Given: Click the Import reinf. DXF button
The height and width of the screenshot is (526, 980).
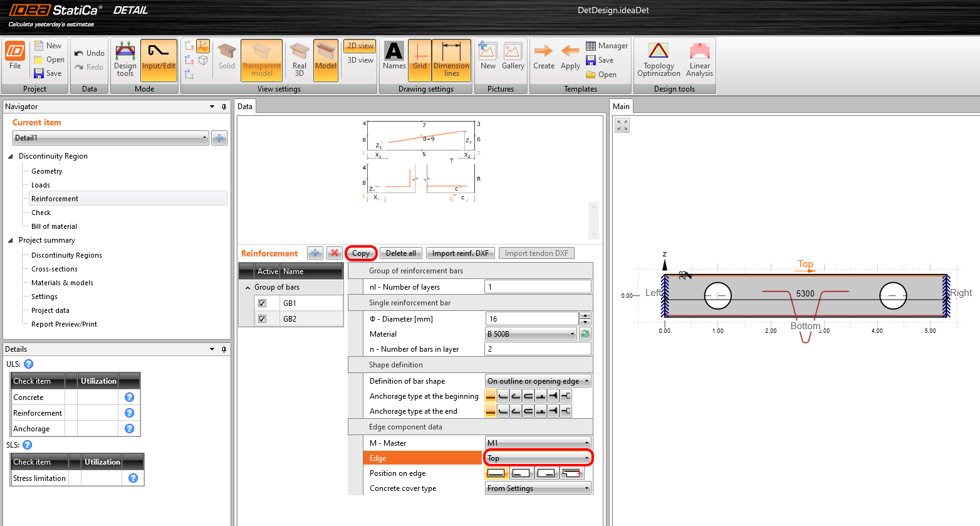Looking at the screenshot, I should (460, 253).
